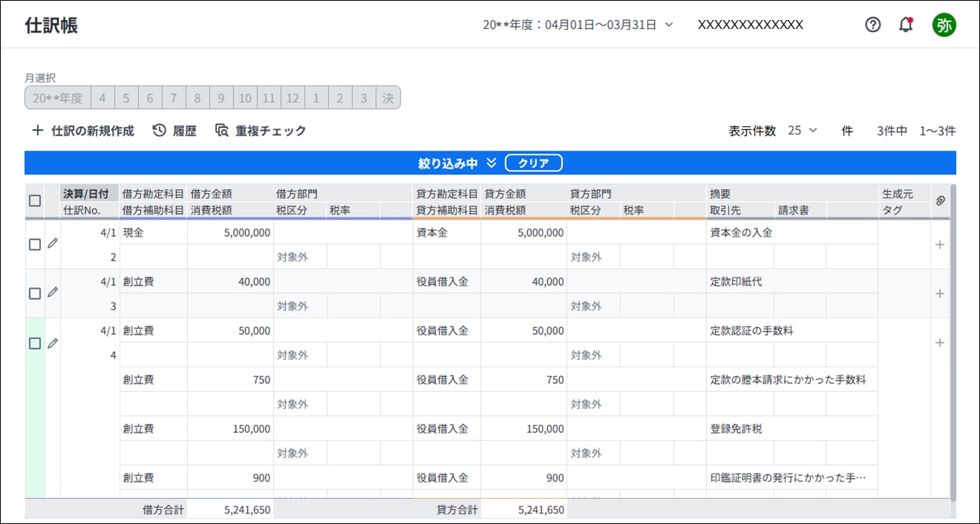Click the 仕訳帳 page title
This screenshot has width=980, height=524.
(51, 25)
